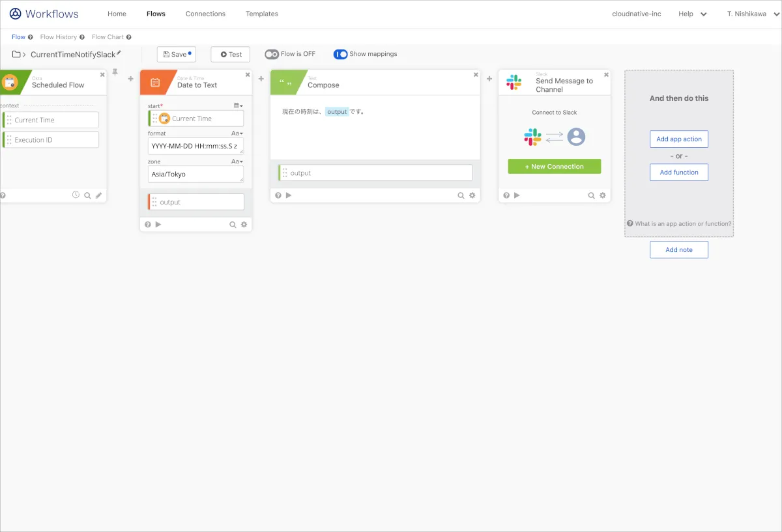The width and height of the screenshot is (782, 532).
Task: Expand the Help dropdown menu
Action: 692,14
